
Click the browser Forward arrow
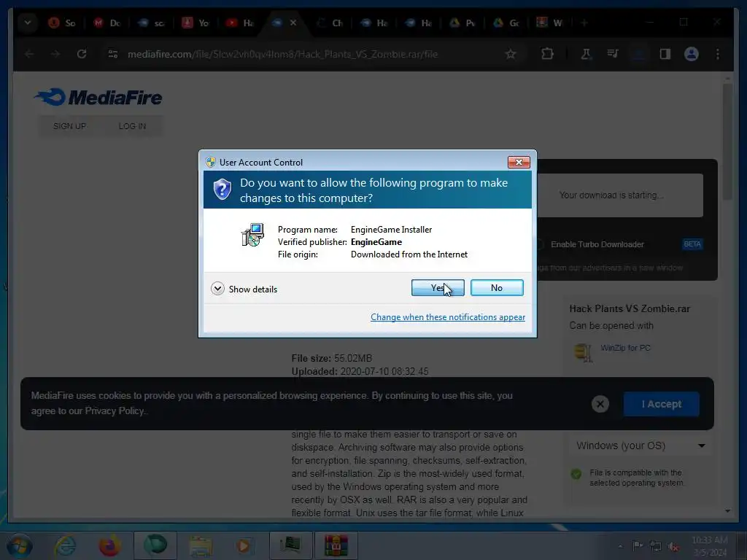click(x=55, y=54)
